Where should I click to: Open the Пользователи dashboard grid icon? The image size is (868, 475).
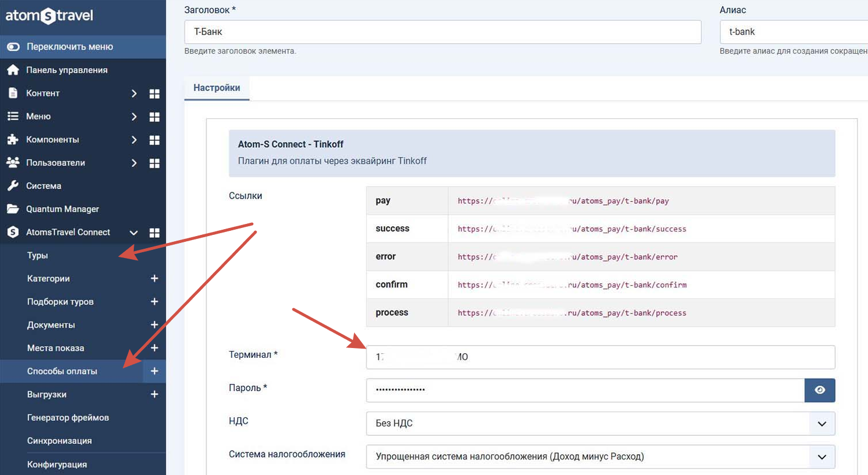(x=155, y=163)
